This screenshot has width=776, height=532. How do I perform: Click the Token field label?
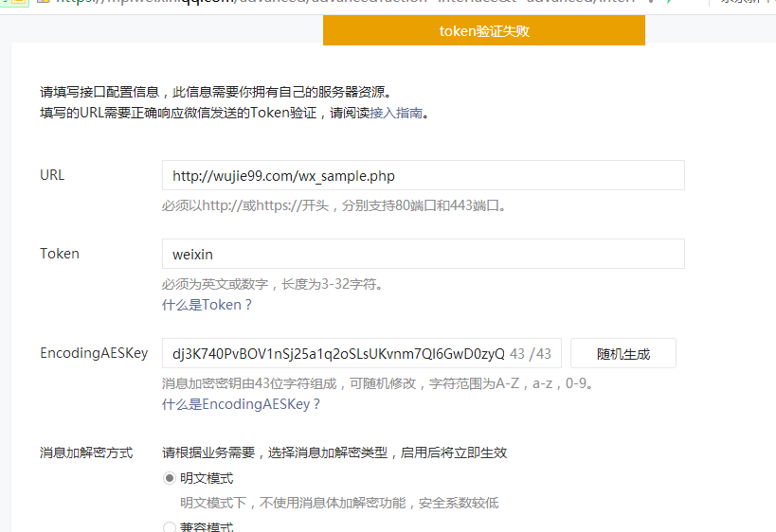pos(60,254)
